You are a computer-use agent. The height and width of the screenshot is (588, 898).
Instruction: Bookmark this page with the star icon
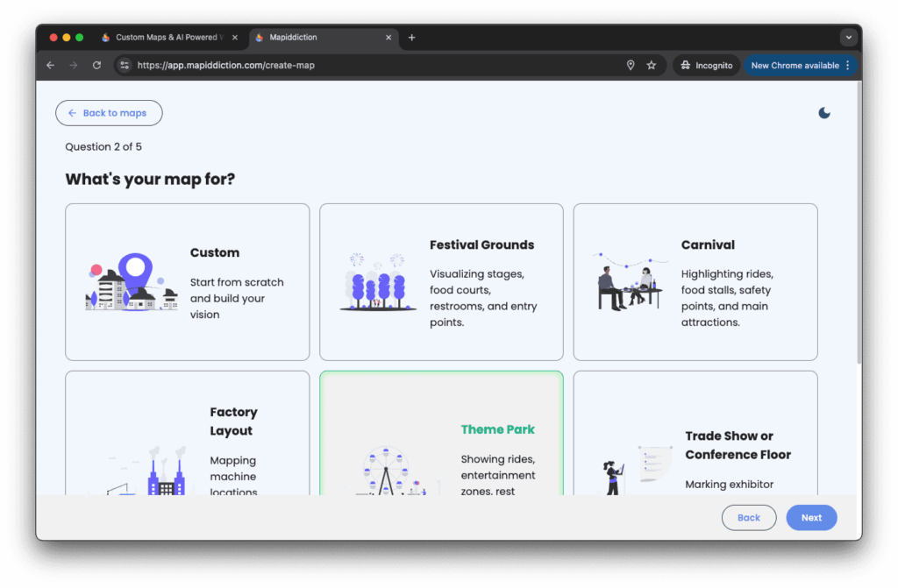tap(652, 66)
